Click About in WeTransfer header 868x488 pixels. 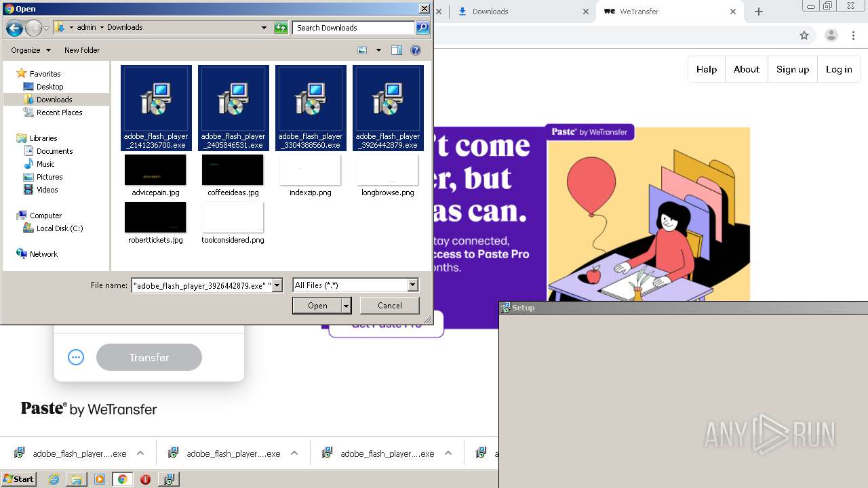click(747, 69)
